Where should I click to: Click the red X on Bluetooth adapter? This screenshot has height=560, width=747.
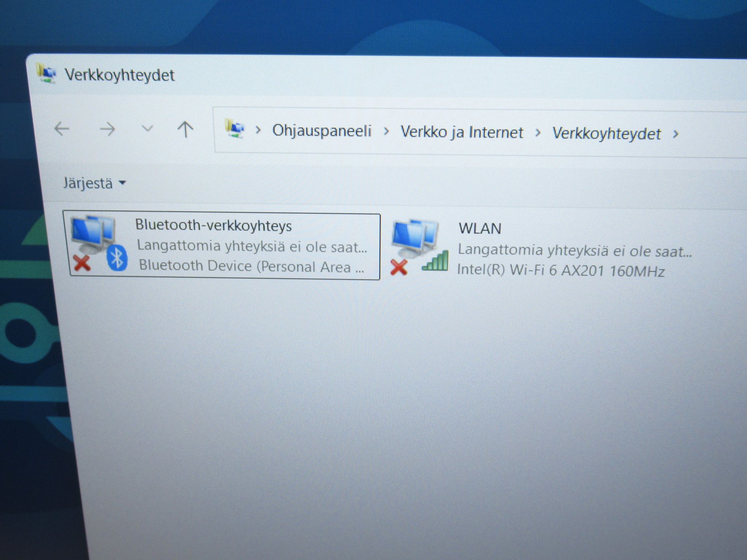82,263
